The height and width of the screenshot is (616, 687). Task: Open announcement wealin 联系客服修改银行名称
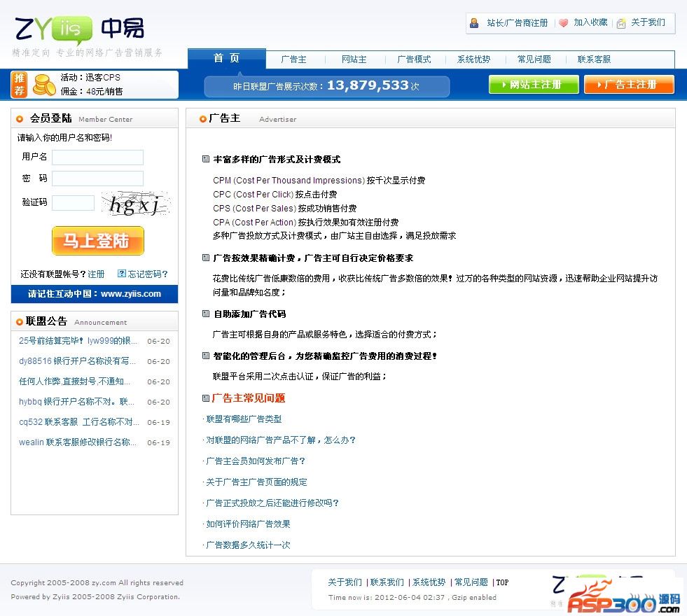point(78,442)
